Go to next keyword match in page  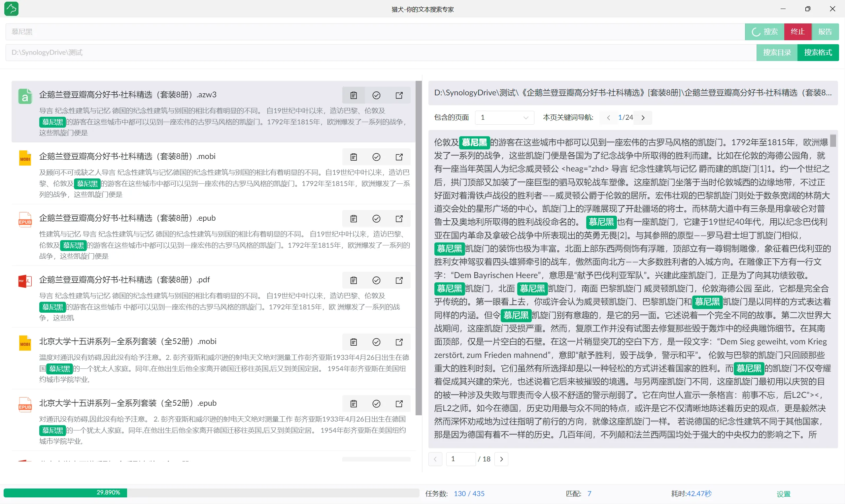coord(643,117)
